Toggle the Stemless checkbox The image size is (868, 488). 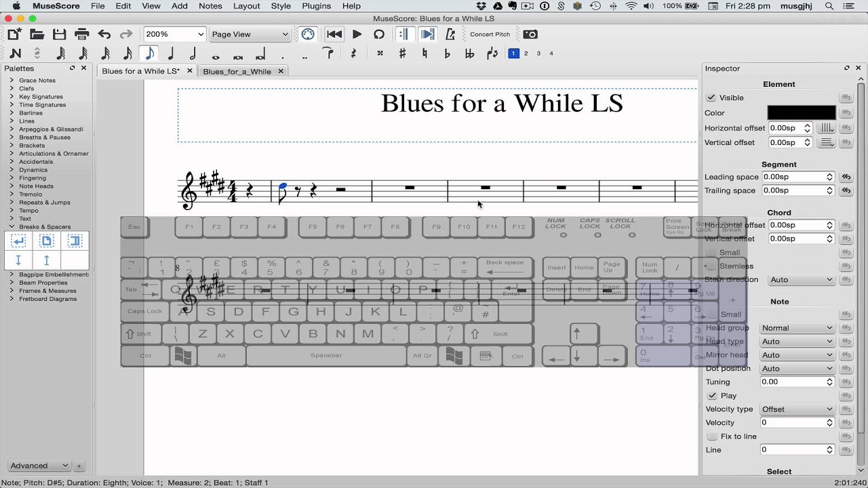(x=711, y=266)
